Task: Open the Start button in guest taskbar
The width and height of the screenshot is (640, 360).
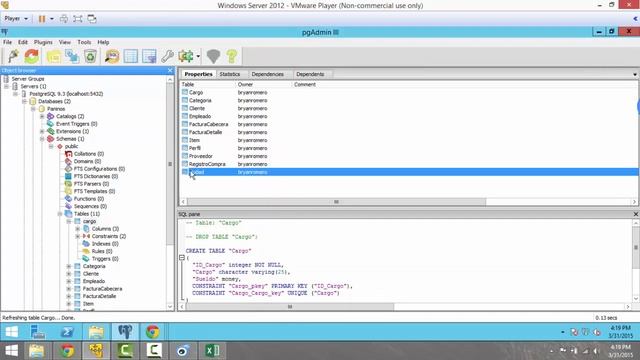Action: pos(11,332)
